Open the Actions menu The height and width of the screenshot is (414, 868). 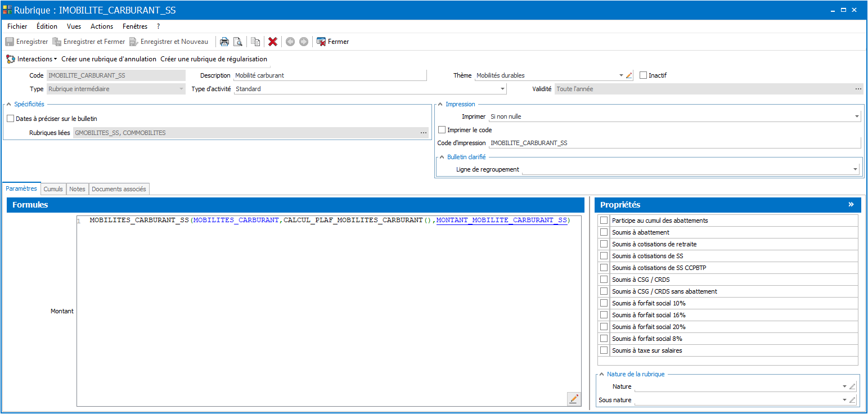(102, 26)
